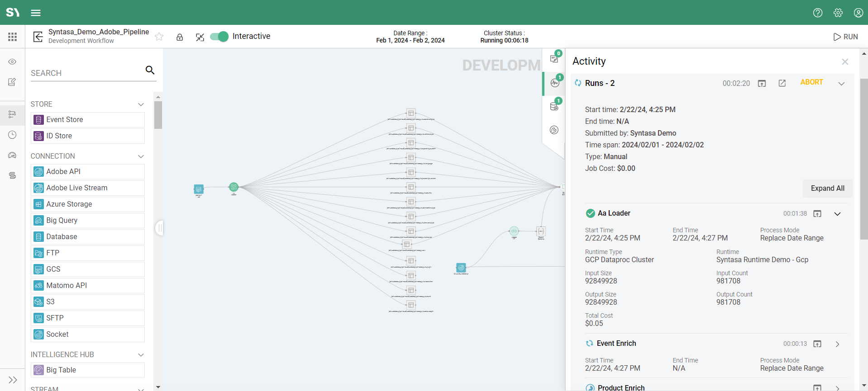Toggle the Interactive mode switch

[219, 37]
